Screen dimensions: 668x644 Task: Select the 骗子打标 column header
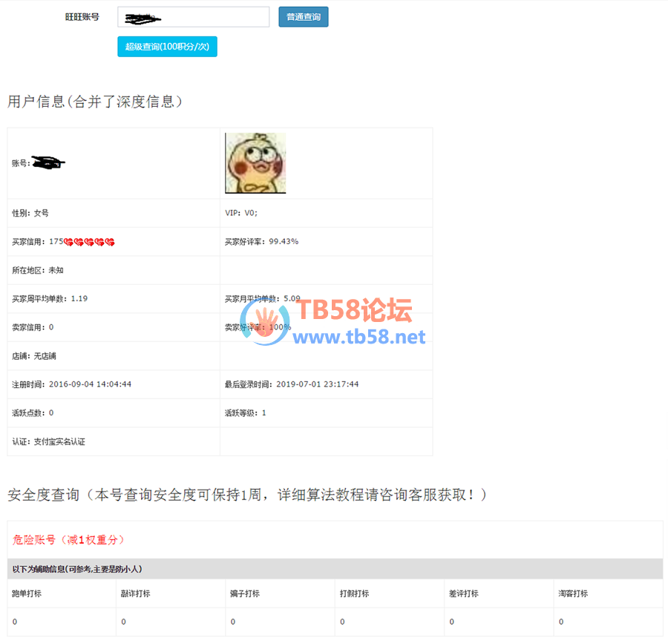pyautogui.click(x=245, y=594)
